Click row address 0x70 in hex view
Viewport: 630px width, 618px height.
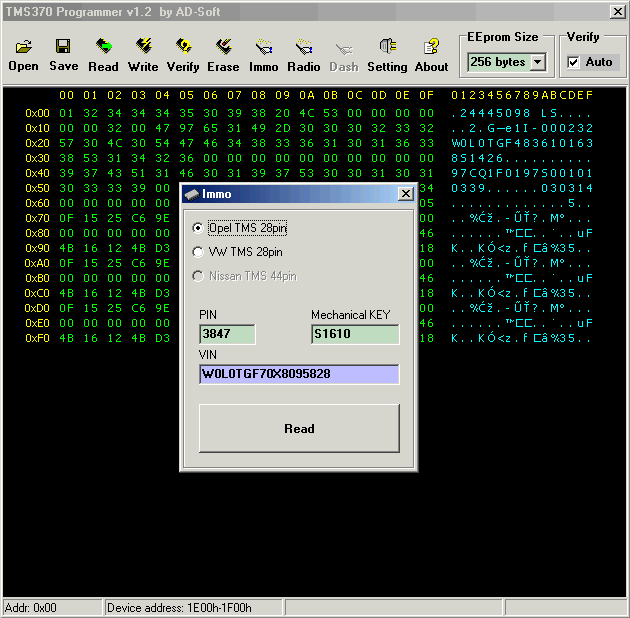pos(37,218)
